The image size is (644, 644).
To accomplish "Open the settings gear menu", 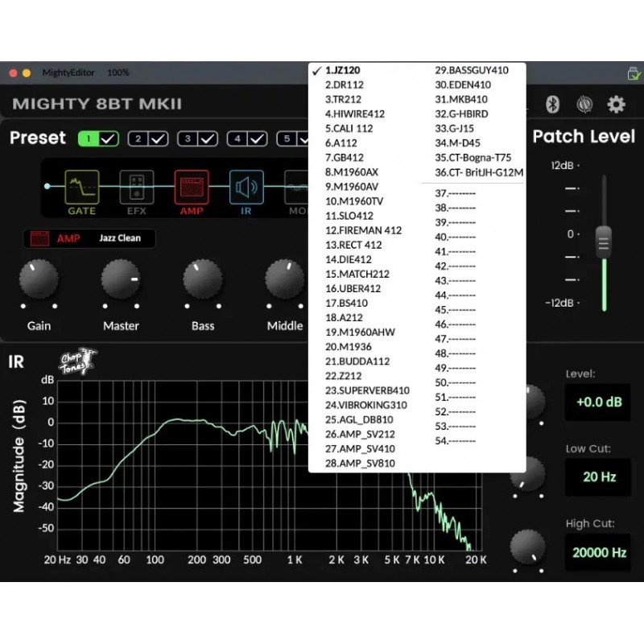I will [616, 104].
